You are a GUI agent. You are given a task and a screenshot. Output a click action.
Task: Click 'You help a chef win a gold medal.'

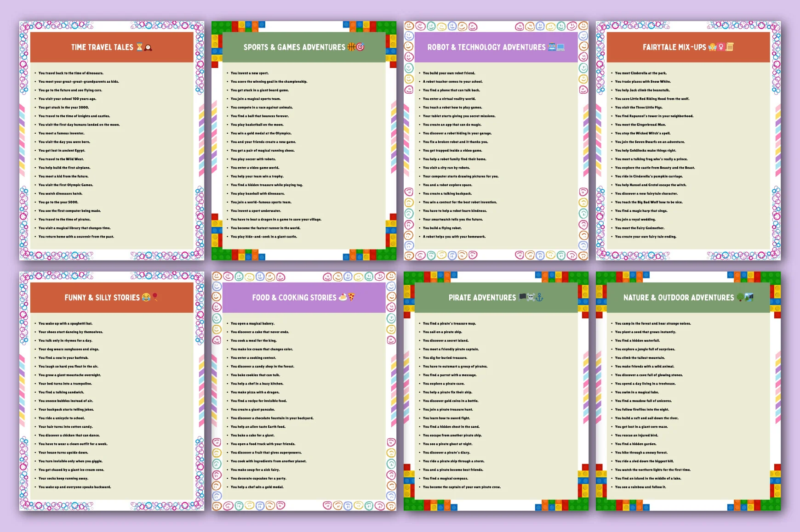(257, 487)
